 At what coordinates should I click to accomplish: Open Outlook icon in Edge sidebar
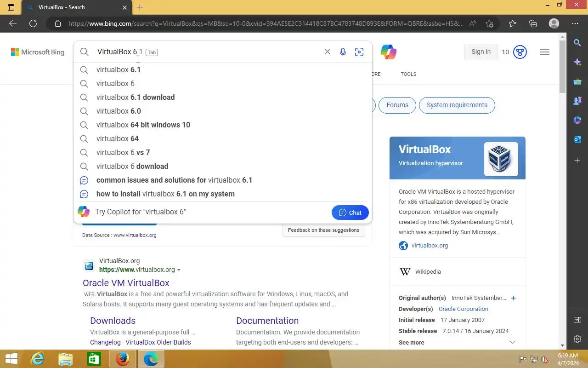577,139
